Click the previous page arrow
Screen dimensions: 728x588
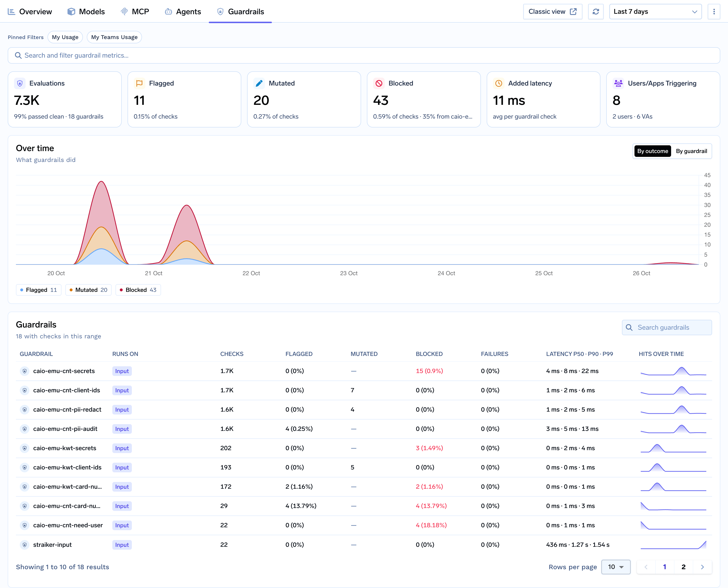[646, 567]
